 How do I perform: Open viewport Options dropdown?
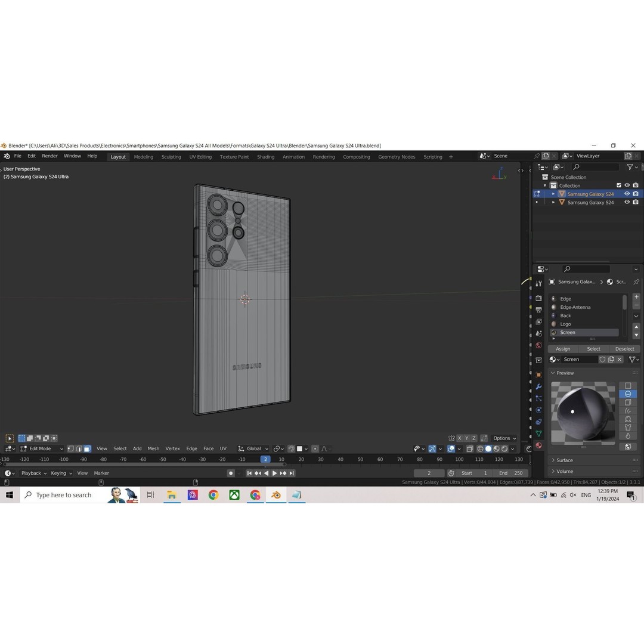pos(505,438)
